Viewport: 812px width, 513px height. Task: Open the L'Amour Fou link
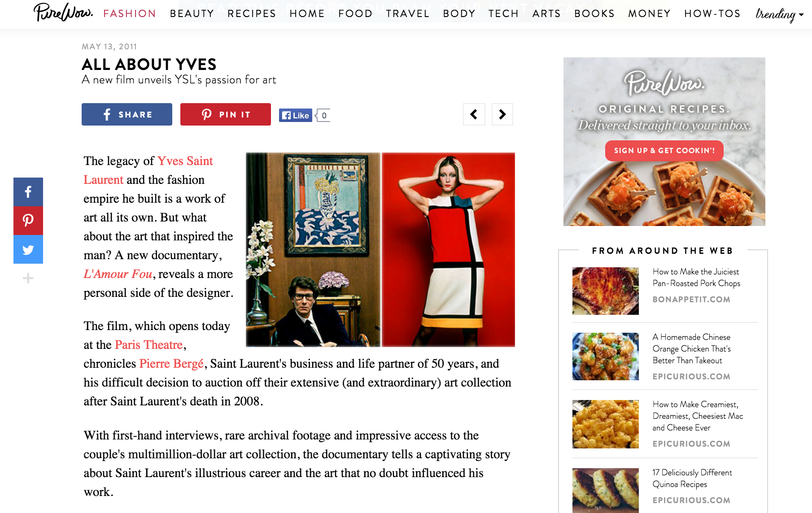[118, 274]
